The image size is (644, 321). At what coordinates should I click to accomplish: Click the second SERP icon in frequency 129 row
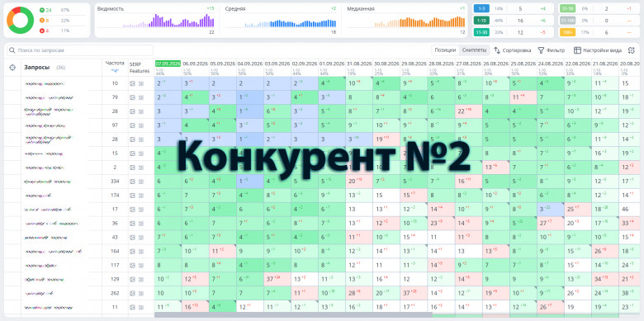point(141,280)
